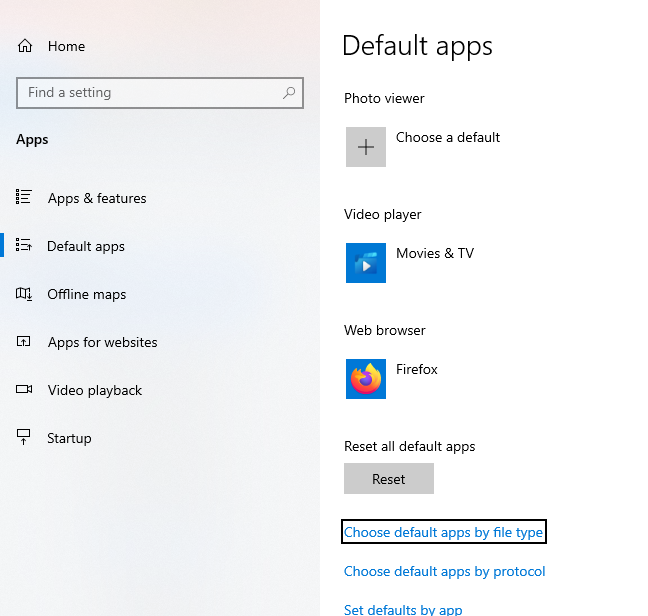Image resolution: width=648 pixels, height=616 pixels.
Task: Click the Offline maps map icon
Action: [x=24, y=294]
